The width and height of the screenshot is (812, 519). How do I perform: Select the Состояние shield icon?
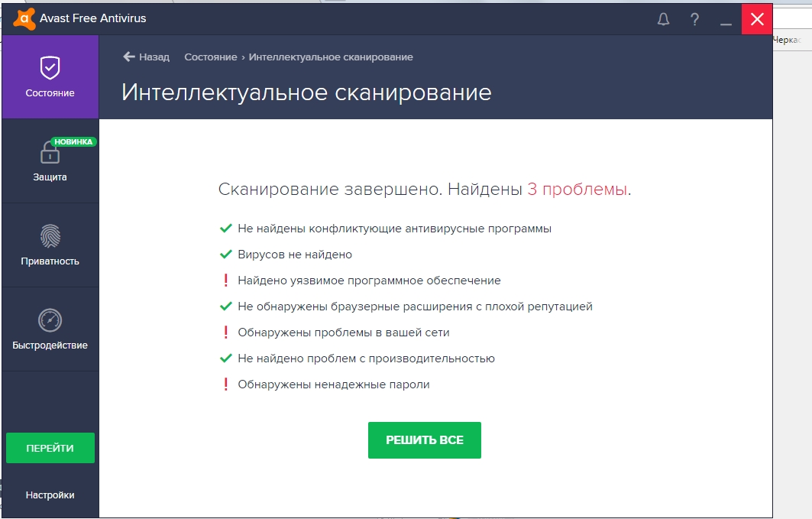click(x=50, y=68)
